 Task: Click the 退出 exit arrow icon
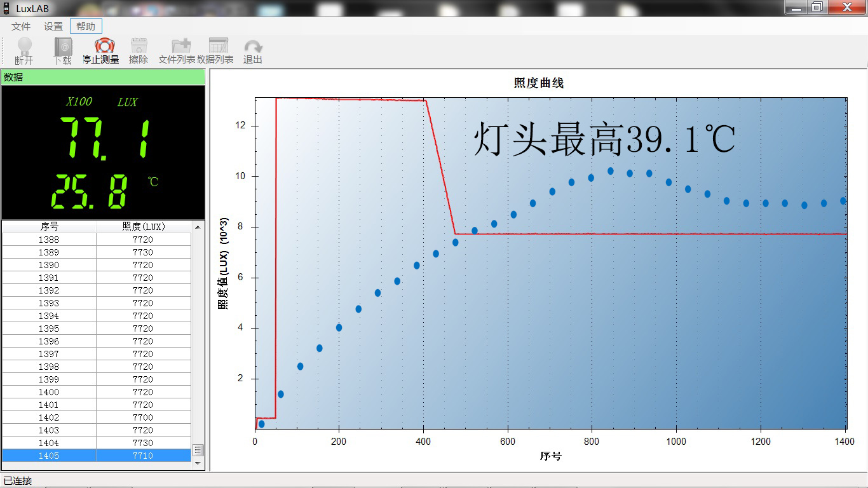tap(253, 46)
